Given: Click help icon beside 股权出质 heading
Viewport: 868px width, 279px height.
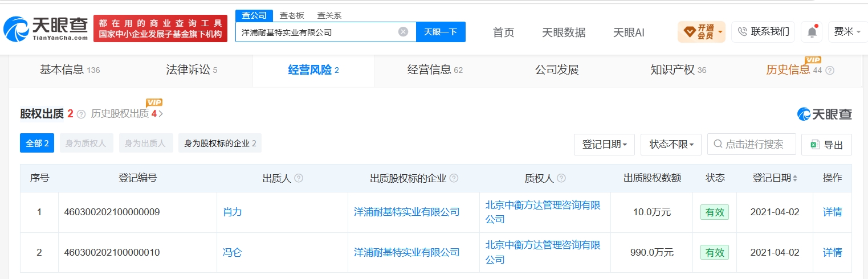Looking at the screenshot, I should click(81, 114).
